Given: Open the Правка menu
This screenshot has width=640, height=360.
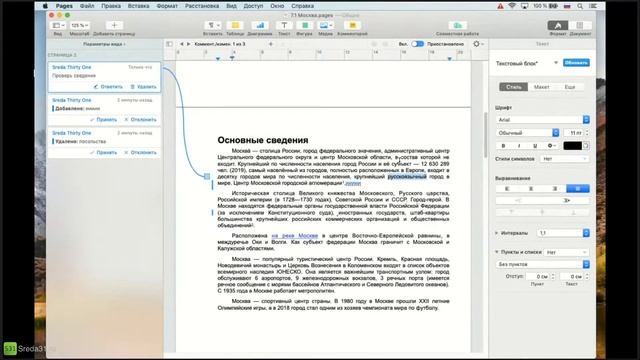Looking at the screenshot, I should 111,6.
